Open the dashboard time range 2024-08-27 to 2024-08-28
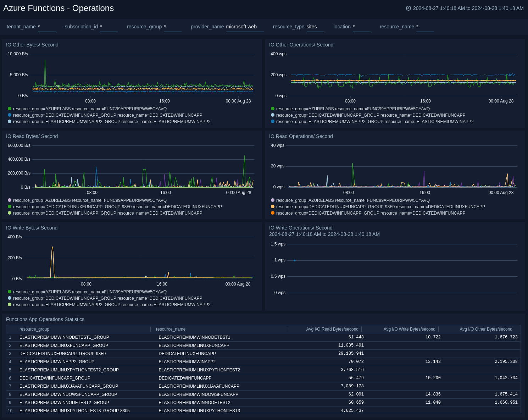 point(468,8)
